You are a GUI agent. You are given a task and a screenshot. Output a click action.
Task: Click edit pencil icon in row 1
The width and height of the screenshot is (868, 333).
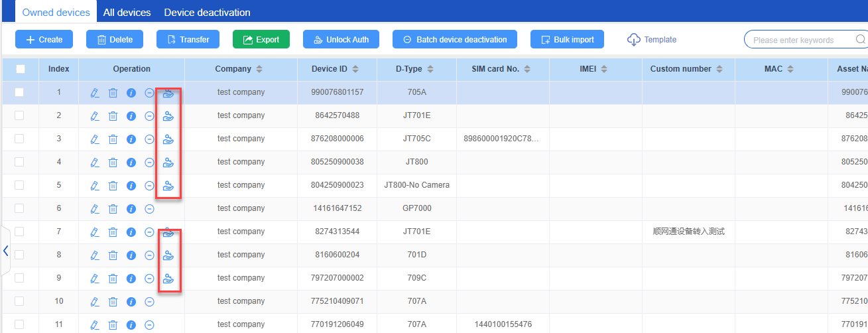pyautogui.click(x=94, y=93)
